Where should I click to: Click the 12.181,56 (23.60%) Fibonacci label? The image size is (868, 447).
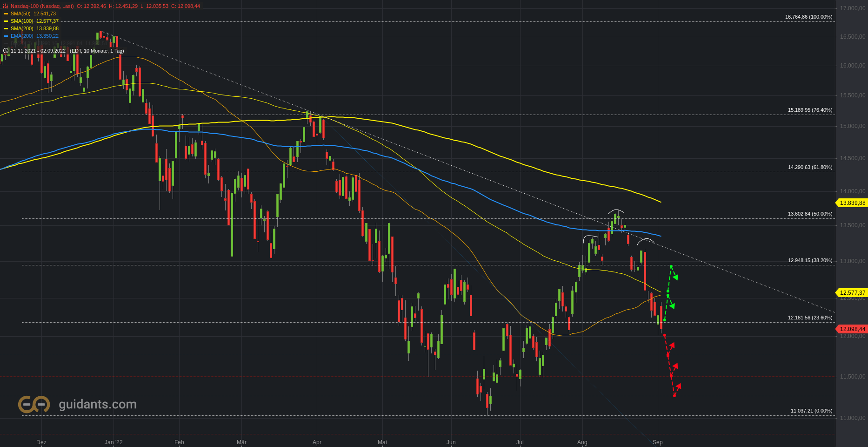tap(810, 318)
